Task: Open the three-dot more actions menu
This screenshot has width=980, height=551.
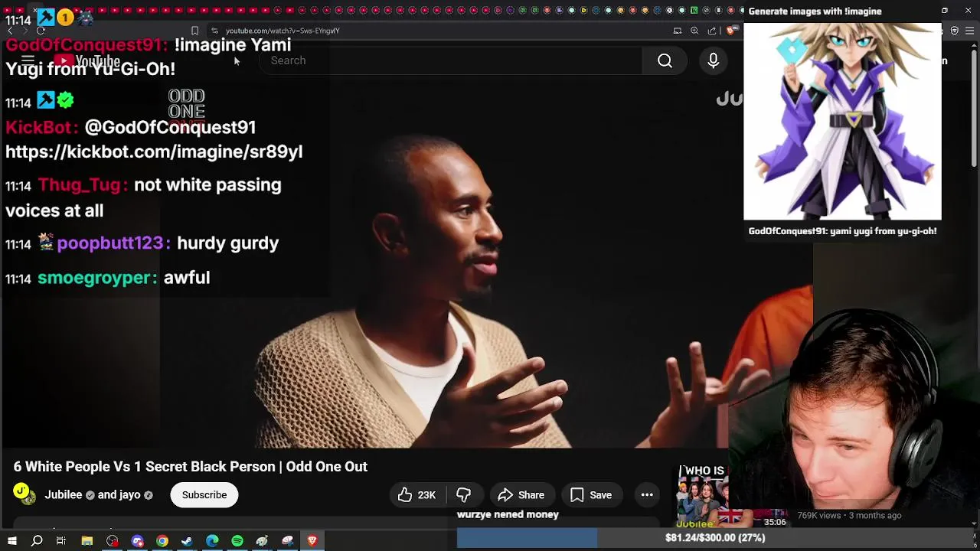Action: coord(647,495)
